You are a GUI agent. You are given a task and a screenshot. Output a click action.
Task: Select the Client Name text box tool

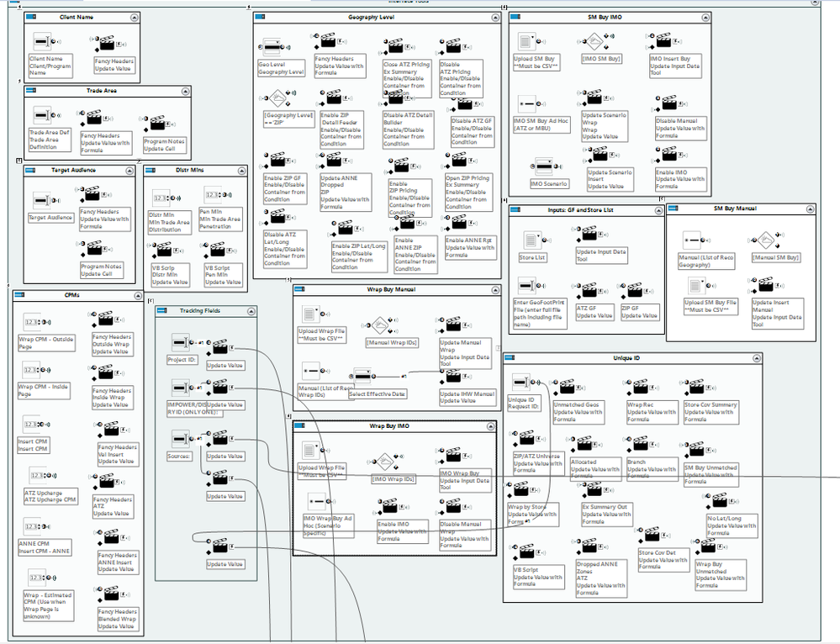pyautogui.click(x=42, y=41)
